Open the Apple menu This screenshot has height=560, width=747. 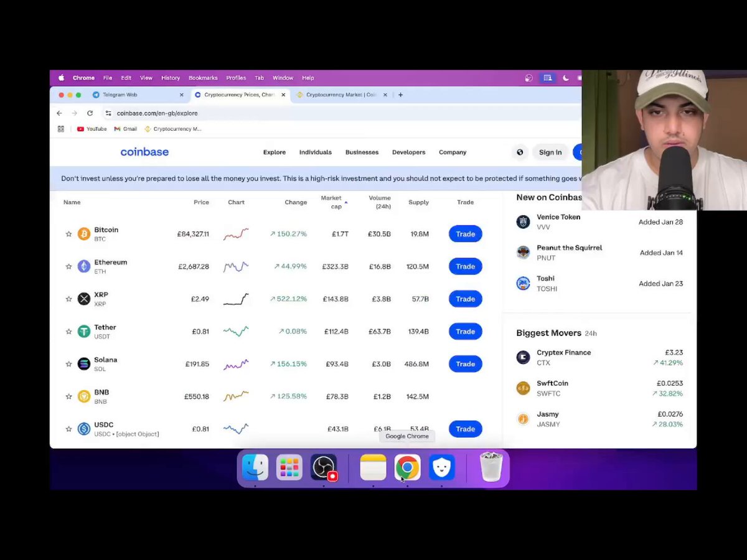click(x=61, y=78)
